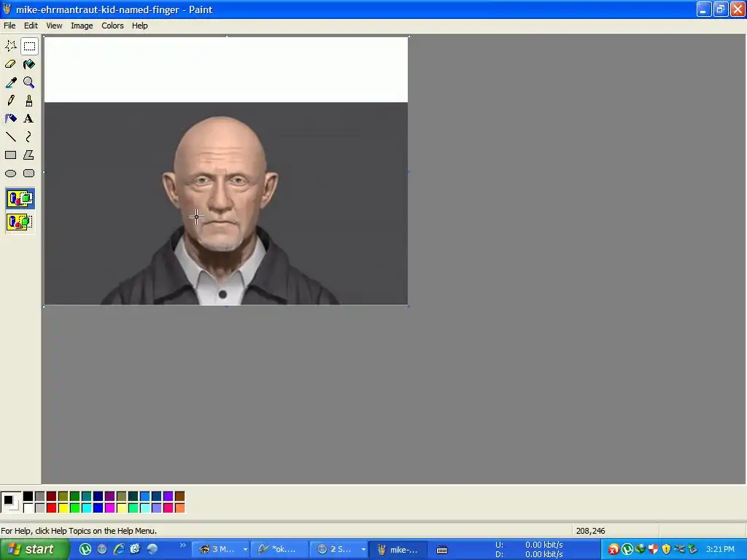This screenshot has width=747, height=560.
Task: Click the Safely Remove Hardware tray icon
Action: click(x=692, y=549)
